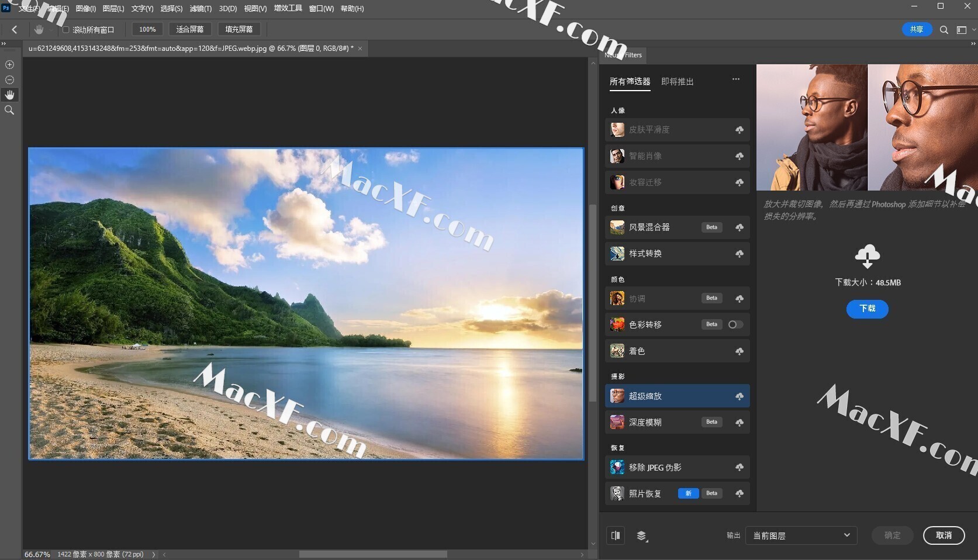
Task: Switch to the 所有筛选器 tab
Action: (x=630, y=82)
